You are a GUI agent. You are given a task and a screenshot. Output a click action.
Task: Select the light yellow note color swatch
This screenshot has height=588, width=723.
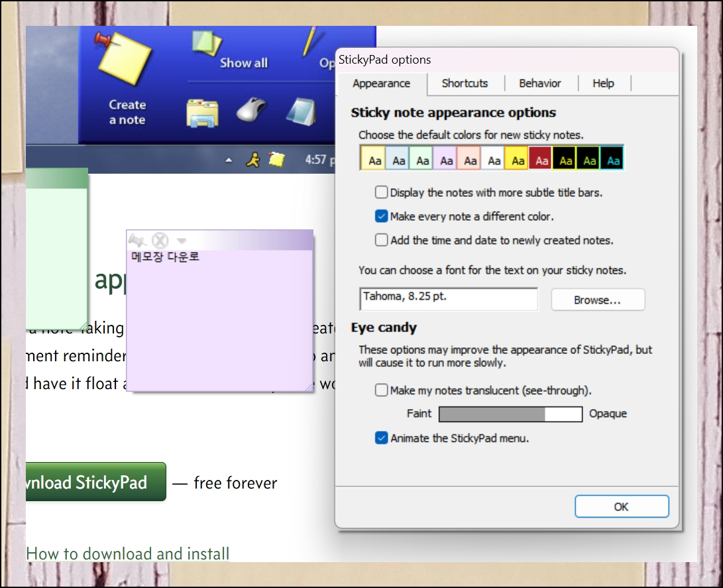372,158
